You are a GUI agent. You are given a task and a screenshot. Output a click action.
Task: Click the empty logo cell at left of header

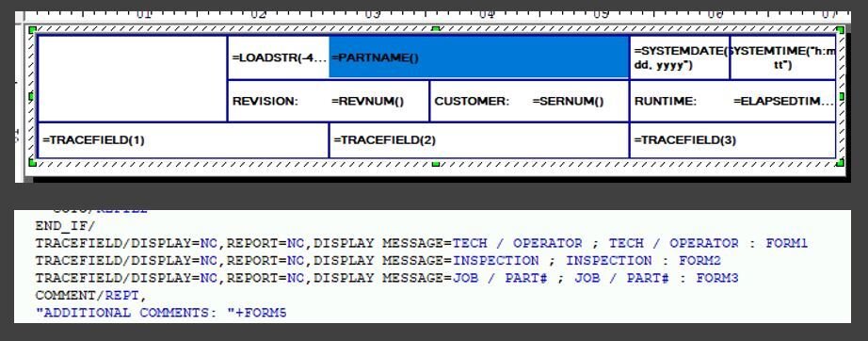[x=133, y=78]
